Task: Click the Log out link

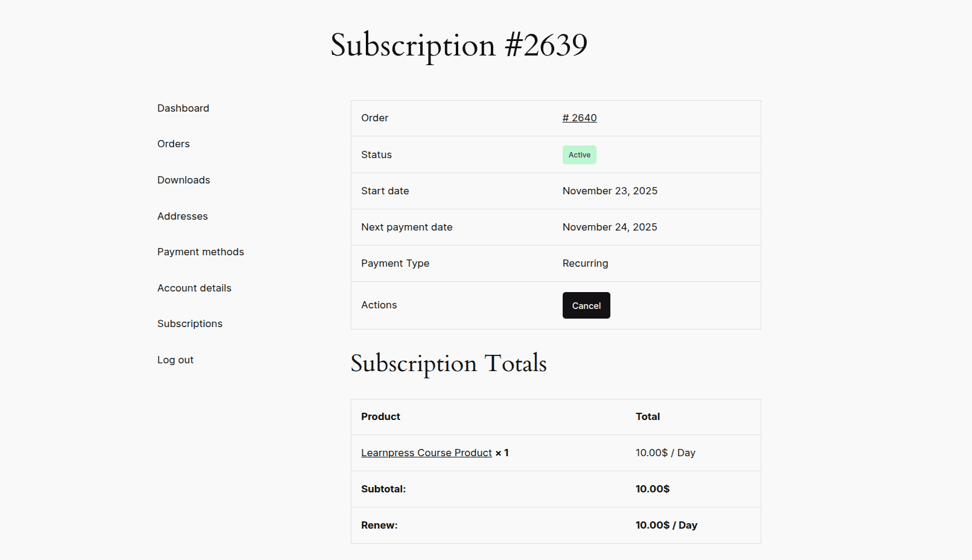Action: [175, 360]
